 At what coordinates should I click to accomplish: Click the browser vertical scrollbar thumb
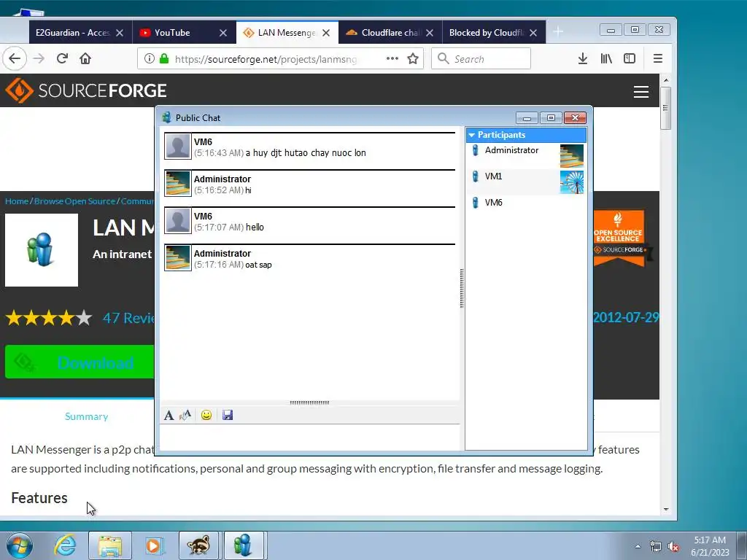pyautogui.click(x=666, y=108)
